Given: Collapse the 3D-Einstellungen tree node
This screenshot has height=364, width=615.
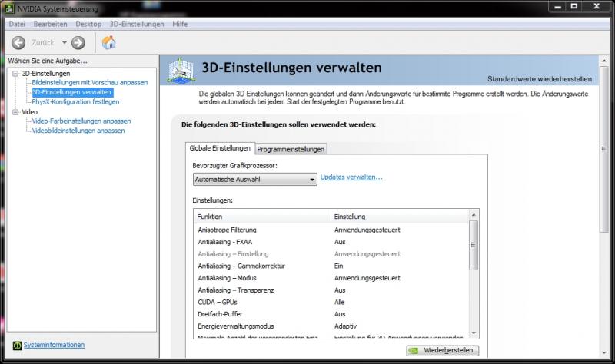Looking at the screenshot, I should coord(15,74).
